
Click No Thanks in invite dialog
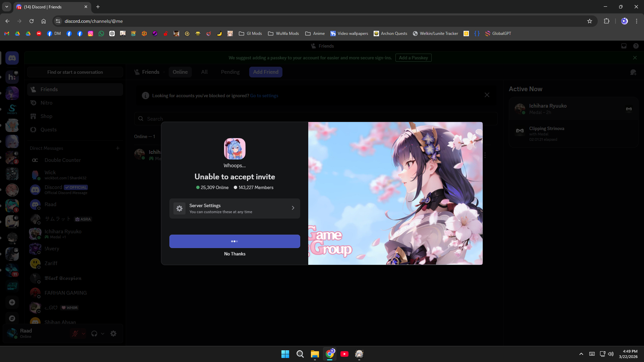tap(235, 254)
